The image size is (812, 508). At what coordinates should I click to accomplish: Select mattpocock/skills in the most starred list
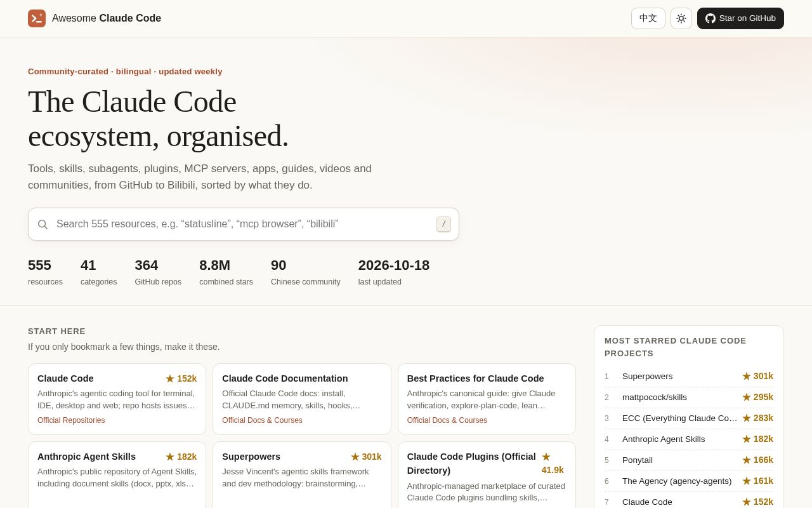[689, 398]
